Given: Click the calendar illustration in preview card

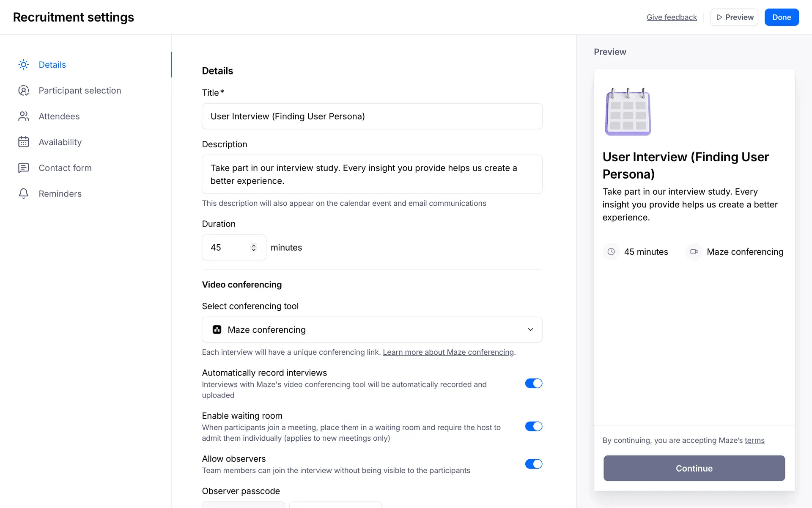Looking at the screenshot, I should [x=628, y=112].
